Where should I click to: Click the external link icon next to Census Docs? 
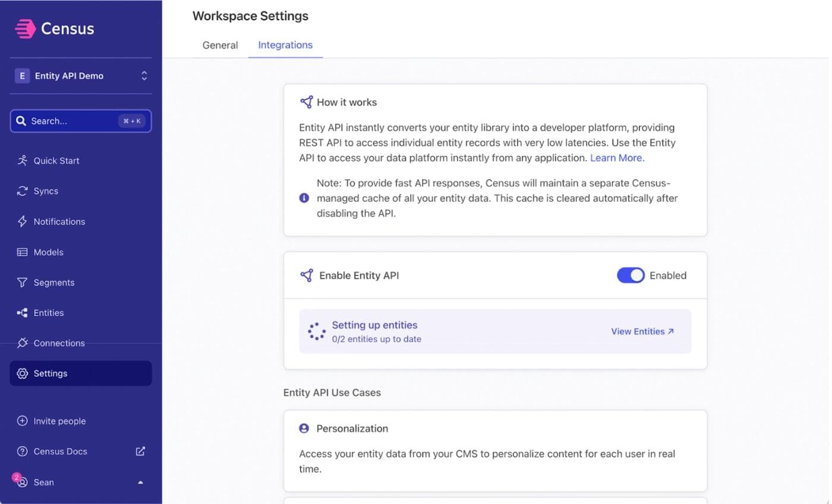140,451
